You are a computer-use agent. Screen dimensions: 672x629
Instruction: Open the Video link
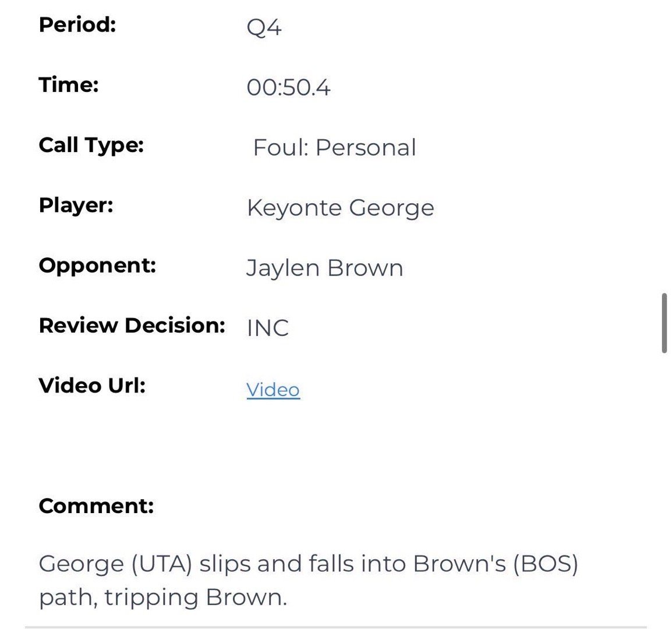pyautogui.click(x=273, y=390)
